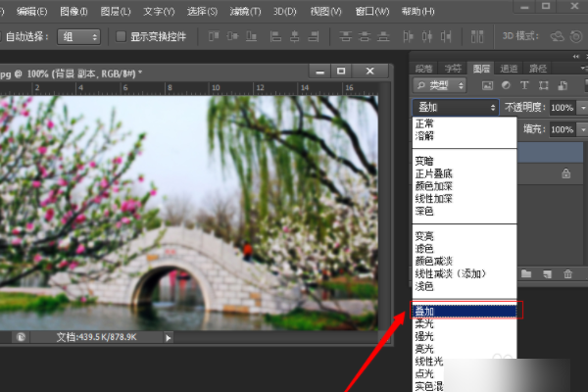Enable the 显示变换控件 checkbox
This screenshot has height=392, width=588.
[x=122, y=36]
